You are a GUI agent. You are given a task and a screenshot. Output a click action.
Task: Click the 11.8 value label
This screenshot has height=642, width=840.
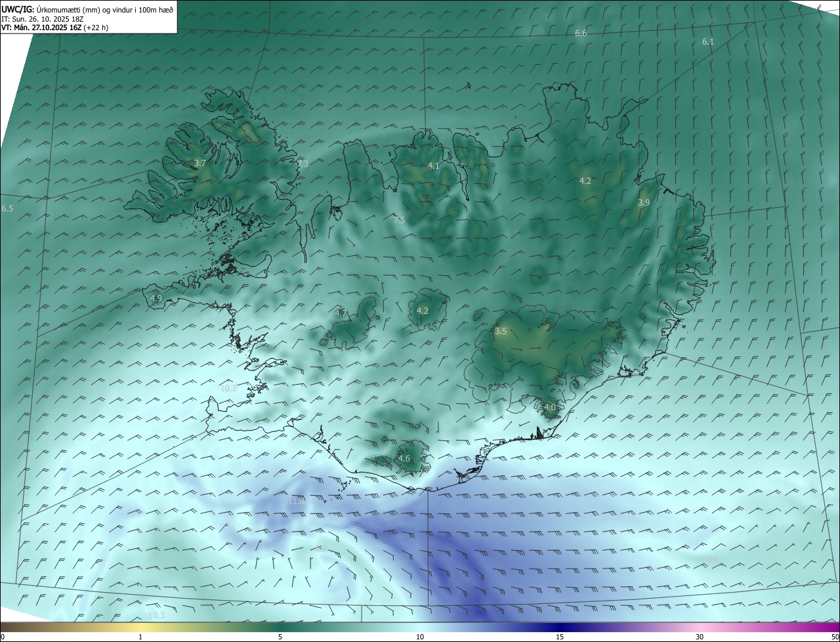297,501
